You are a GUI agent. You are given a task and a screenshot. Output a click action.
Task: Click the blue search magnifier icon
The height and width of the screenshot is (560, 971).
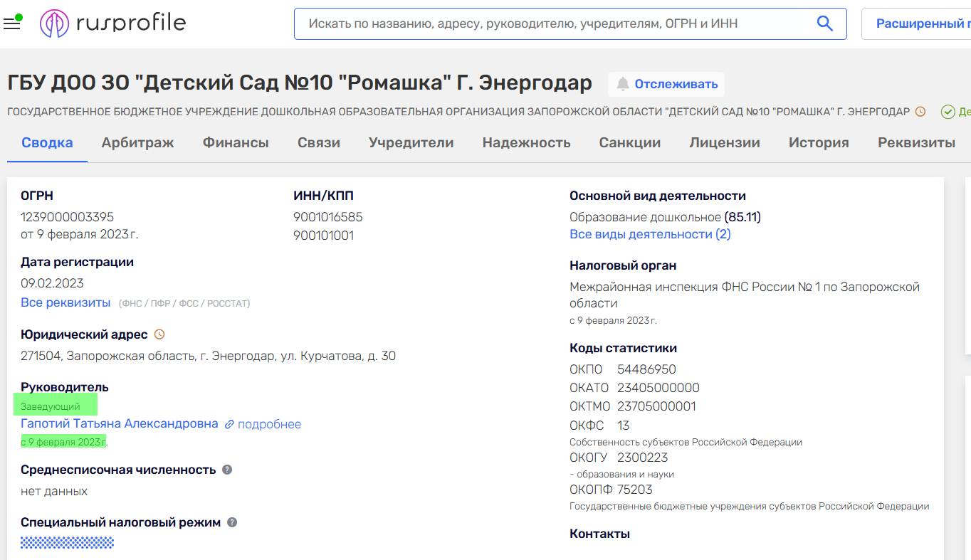[x=824, y=23]
